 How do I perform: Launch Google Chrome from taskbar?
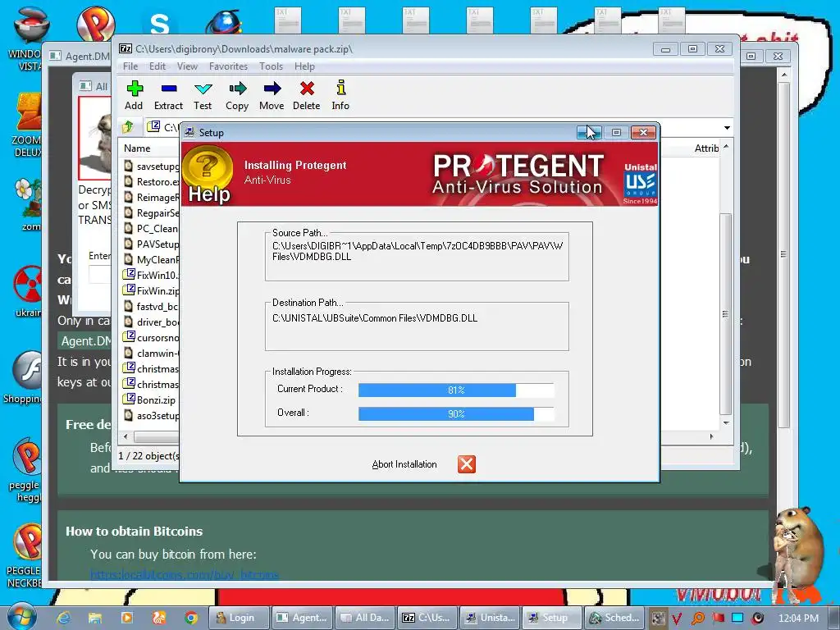[191, 618]
